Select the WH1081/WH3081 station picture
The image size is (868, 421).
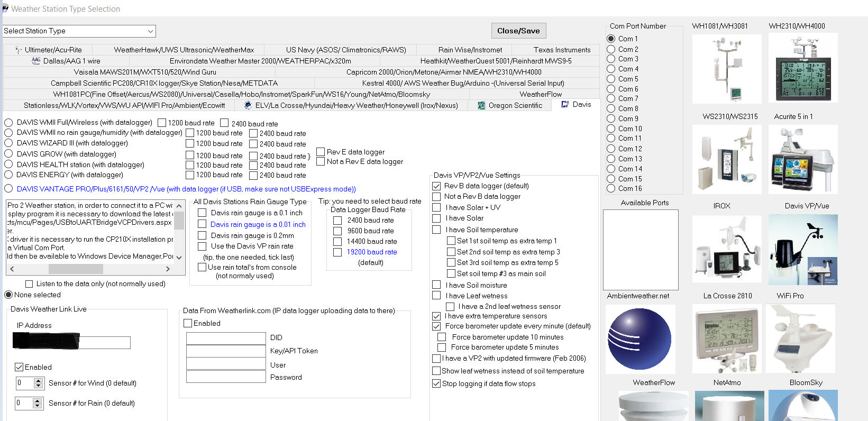[x=727, y=68]
